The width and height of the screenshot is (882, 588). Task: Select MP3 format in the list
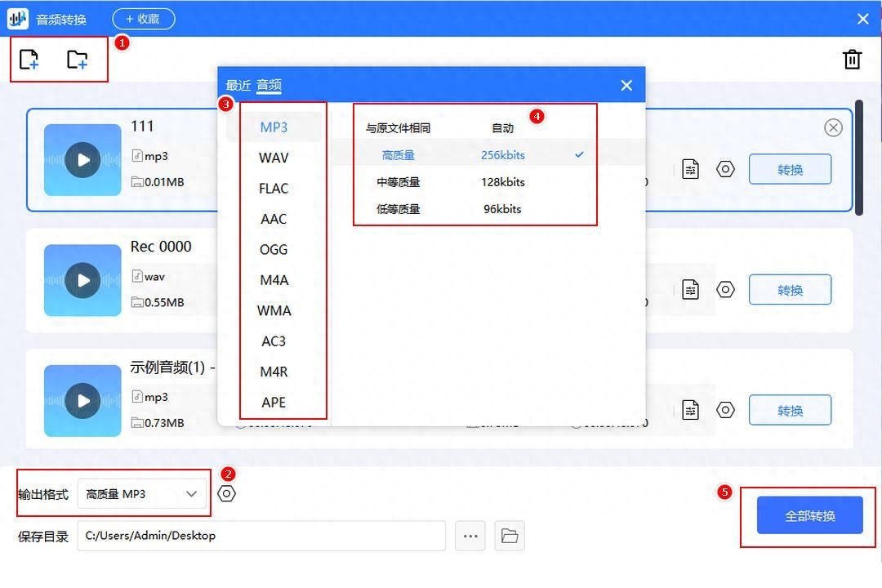[274, 127]
